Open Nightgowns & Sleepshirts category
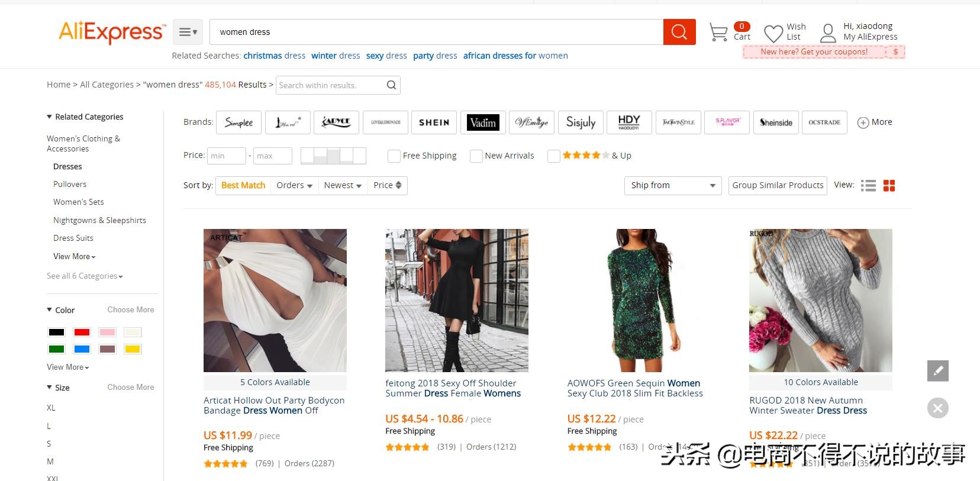The image size is (980, 481). 99,220
